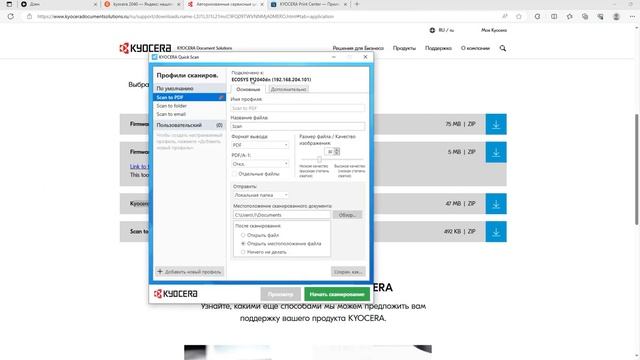Open 'Поддержка' menu on Kyocera site
This screenshot has width=640, height=360.
(x=438, y=48)
